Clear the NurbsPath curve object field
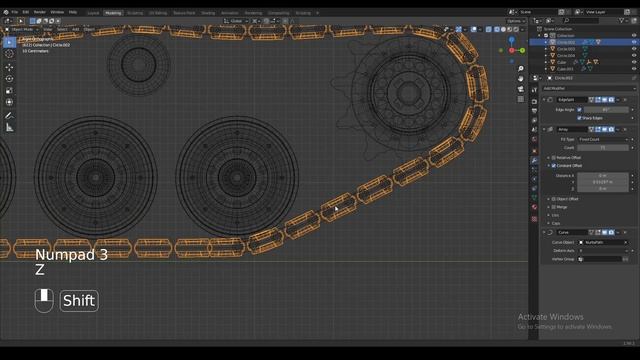The height and width of the screenshot is (360, 640). (x=626, y=242)
